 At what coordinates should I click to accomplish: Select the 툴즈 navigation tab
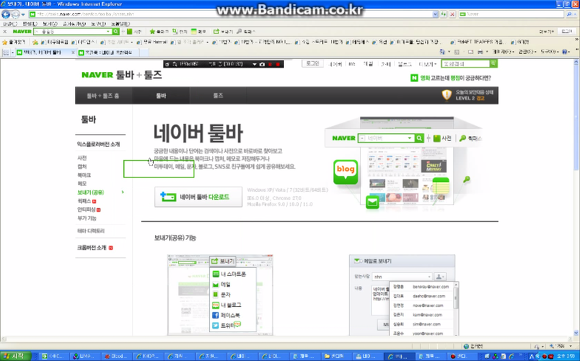pos(218,95)
